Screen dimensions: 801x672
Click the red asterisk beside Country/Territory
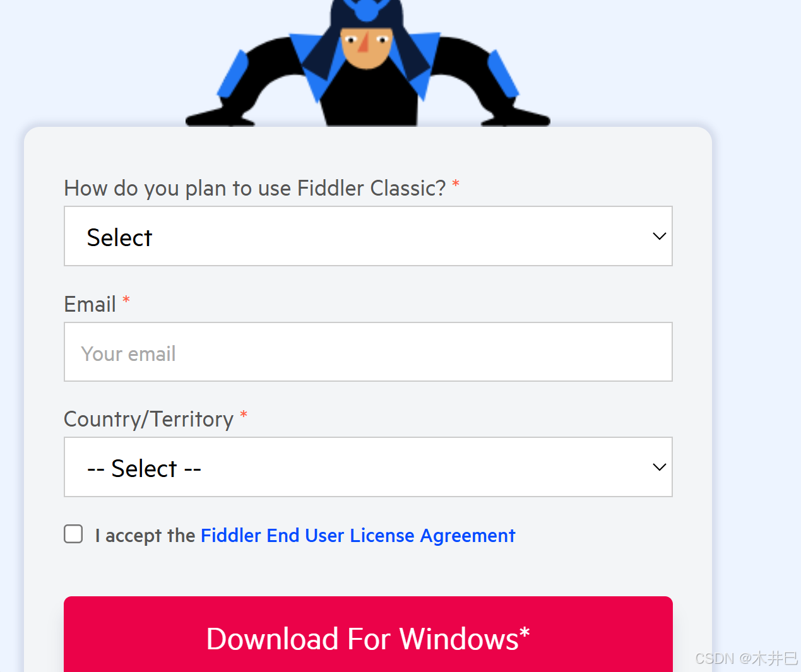pyautogui.click(x=244, y=415)
